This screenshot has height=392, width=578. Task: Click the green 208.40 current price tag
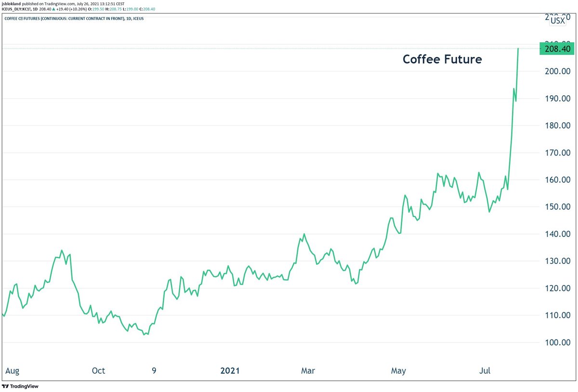557,49
